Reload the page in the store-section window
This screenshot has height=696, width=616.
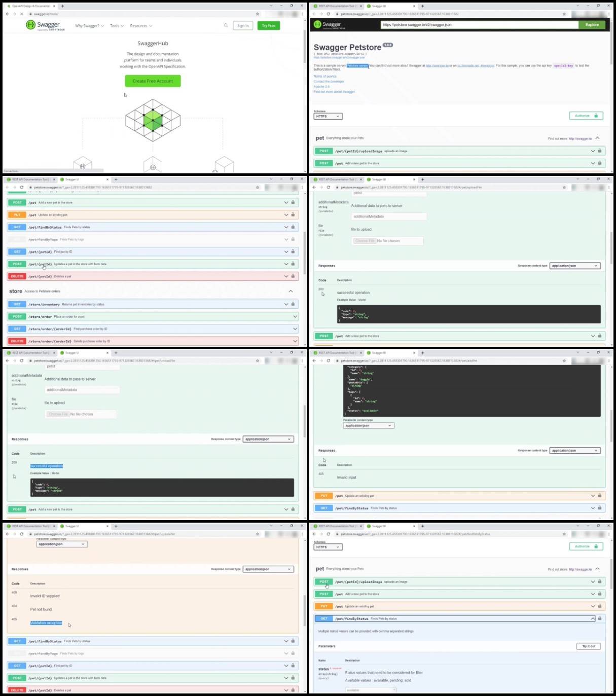(x=22, y=187)
